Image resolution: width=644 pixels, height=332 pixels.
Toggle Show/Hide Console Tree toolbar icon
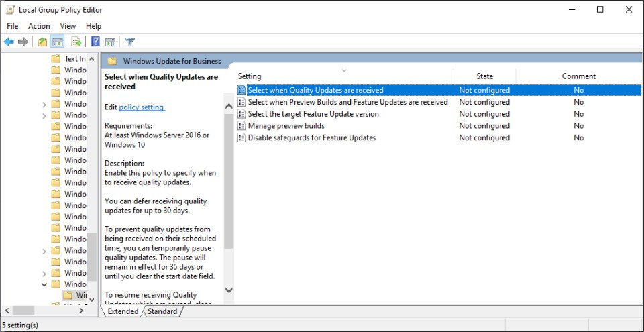pyautogui.click(x=57, y=42)
